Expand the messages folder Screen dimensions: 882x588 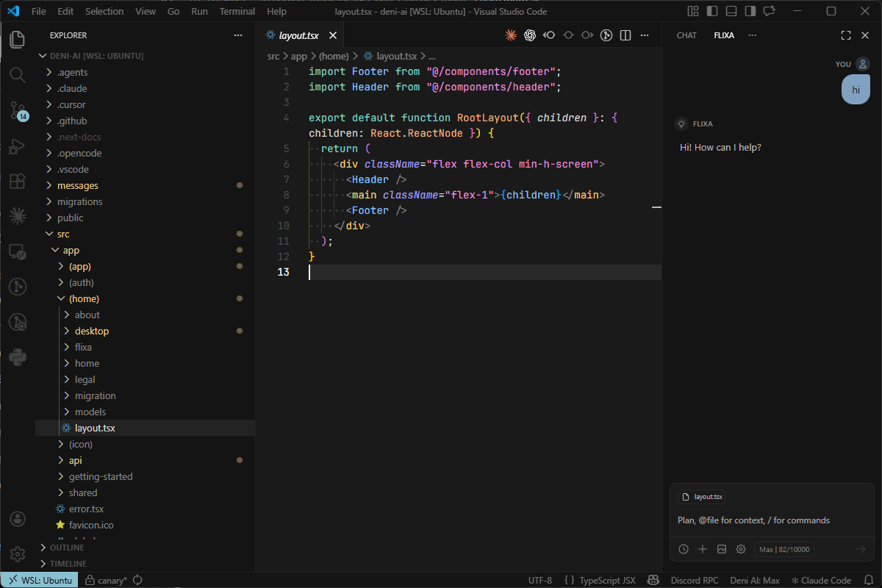(77, 185)
